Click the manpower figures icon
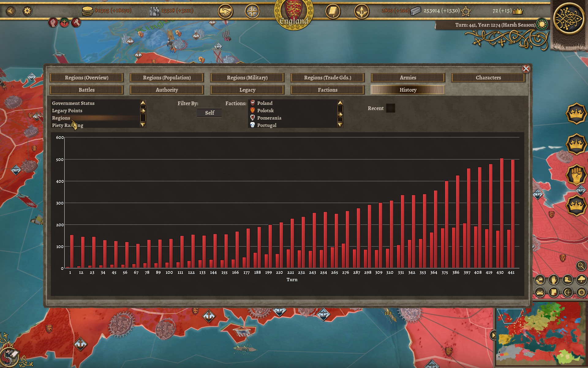The height and width of the screenshot is (368, 588). (x=154, y=11)
